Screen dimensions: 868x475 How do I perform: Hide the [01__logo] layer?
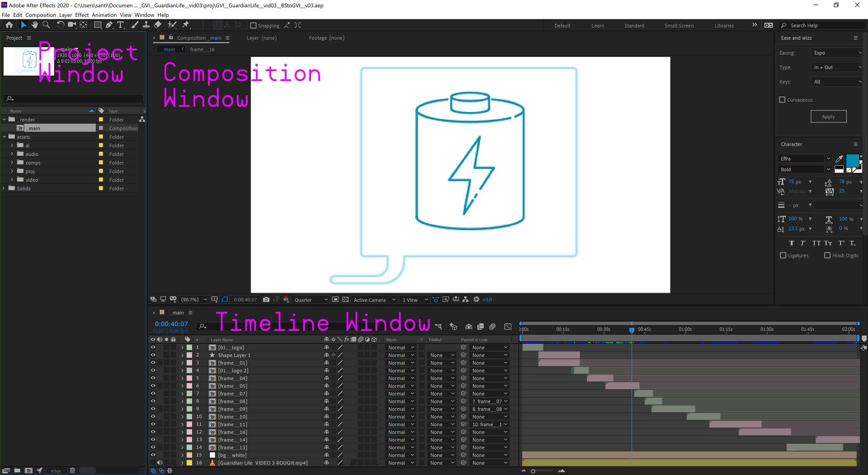point(153,347)
